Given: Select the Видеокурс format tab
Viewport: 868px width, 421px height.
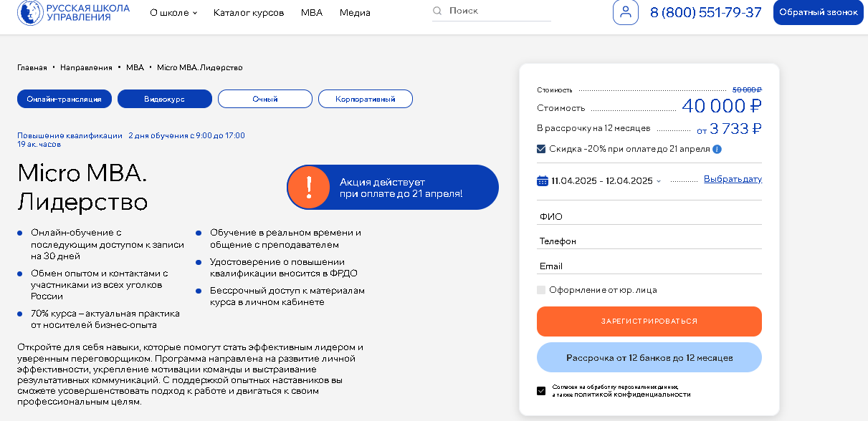Looking at the screenshot, I should [x=165, y=99].
